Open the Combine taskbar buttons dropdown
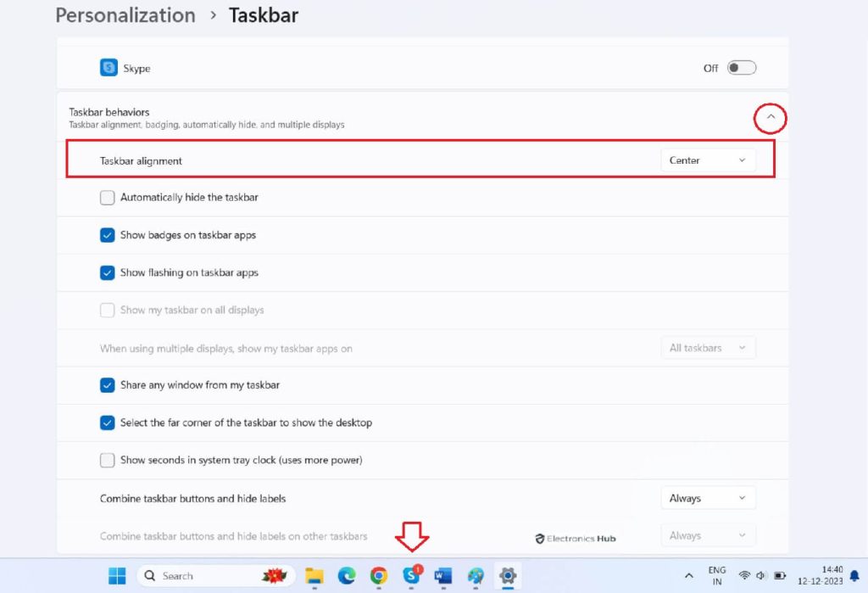 (x=708, y=498)
